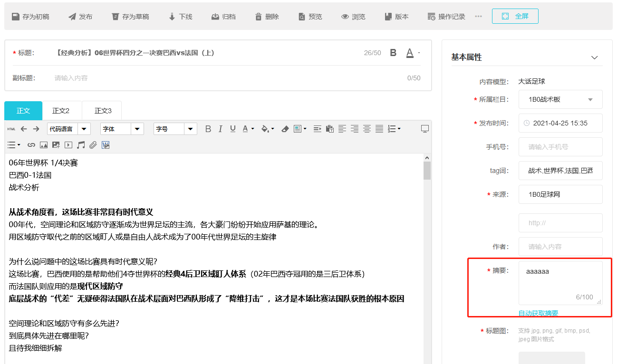617x364 pixels.
Task: Align text right
Action: pos(355,129)
